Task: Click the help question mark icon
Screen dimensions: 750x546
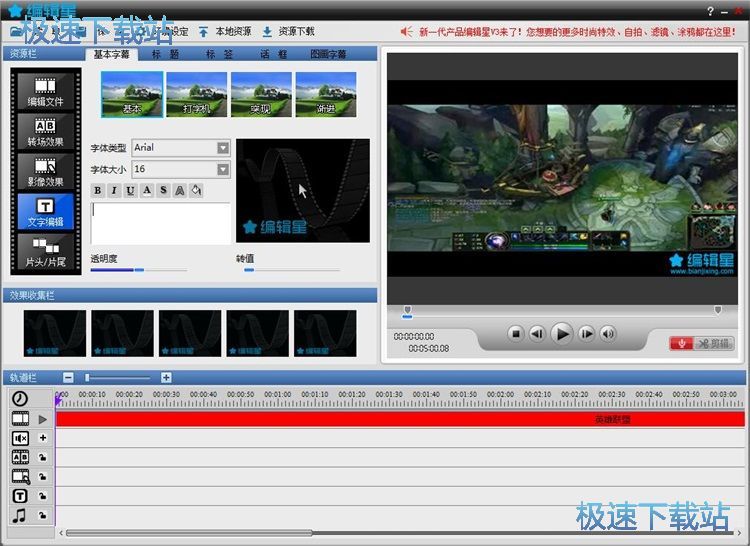Action: [710, 11]
